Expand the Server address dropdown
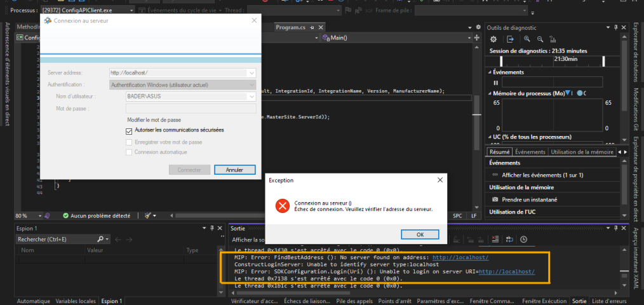Screen dimensions: 644x305 pos(252,73)
